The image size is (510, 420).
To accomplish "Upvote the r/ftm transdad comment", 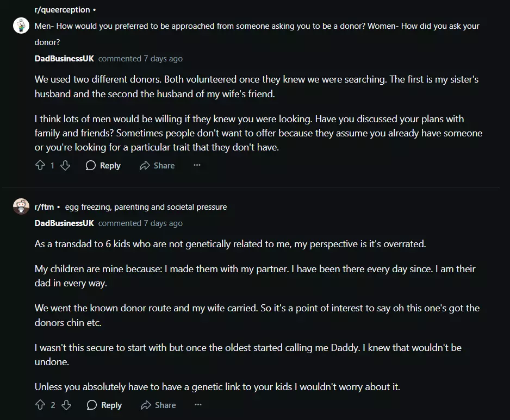I will click(40, 405).
